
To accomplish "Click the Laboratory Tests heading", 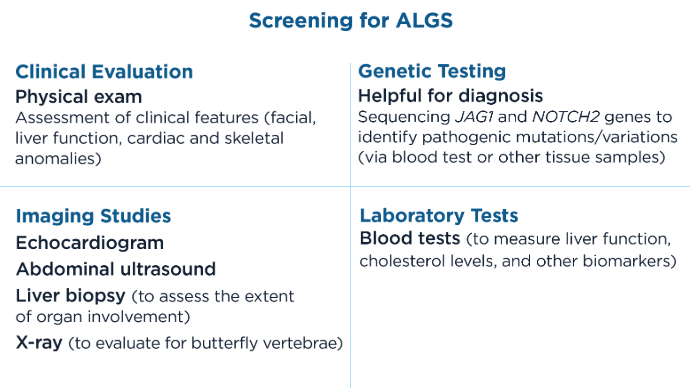I will pos(439,216).
